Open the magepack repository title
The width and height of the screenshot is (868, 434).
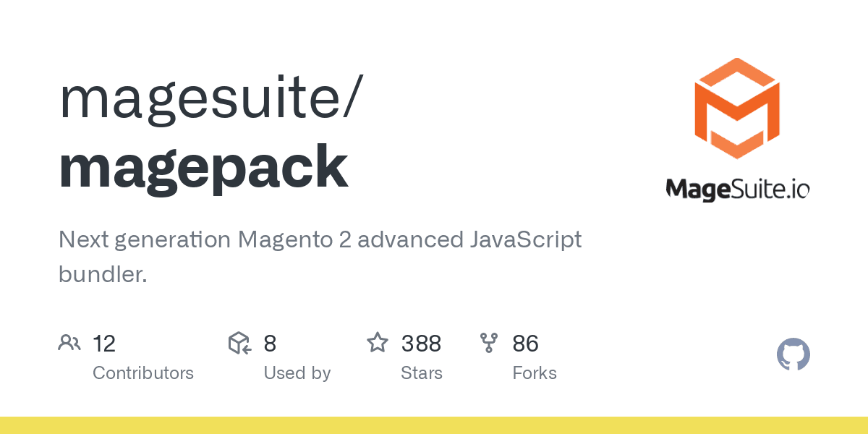click(203, 166)
